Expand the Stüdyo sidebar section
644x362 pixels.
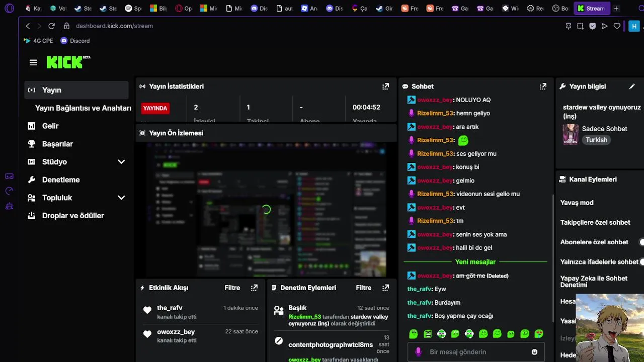point(121,162)
